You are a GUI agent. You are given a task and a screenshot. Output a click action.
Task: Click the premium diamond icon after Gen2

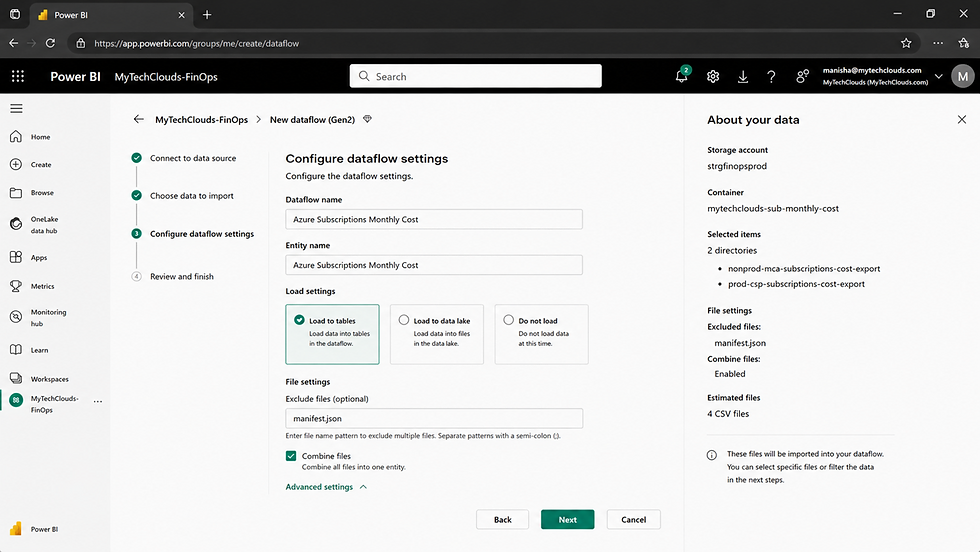[x=368, y=119]
